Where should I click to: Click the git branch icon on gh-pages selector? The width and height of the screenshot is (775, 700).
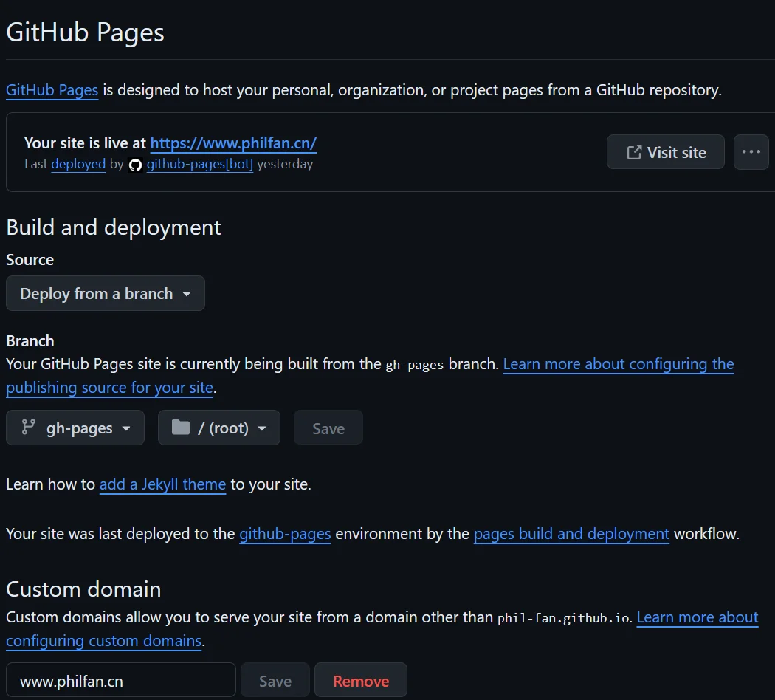[x=29, y=428]
